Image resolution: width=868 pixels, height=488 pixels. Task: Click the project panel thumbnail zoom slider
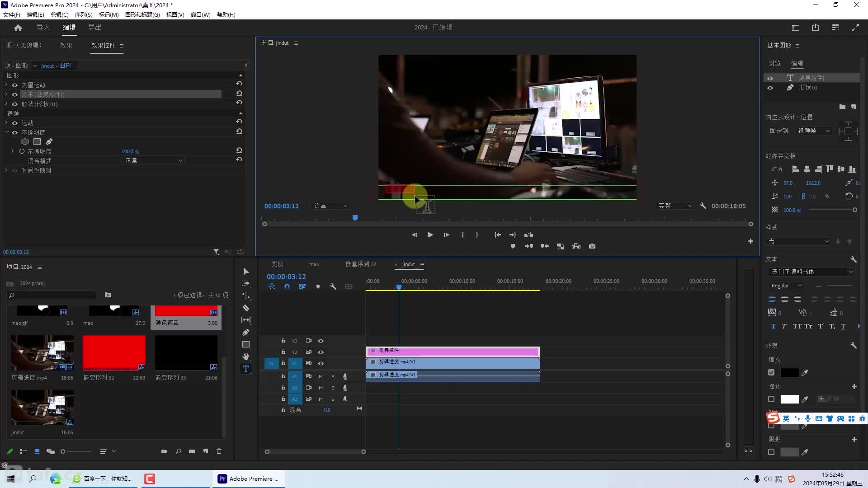tap(76, 451)
